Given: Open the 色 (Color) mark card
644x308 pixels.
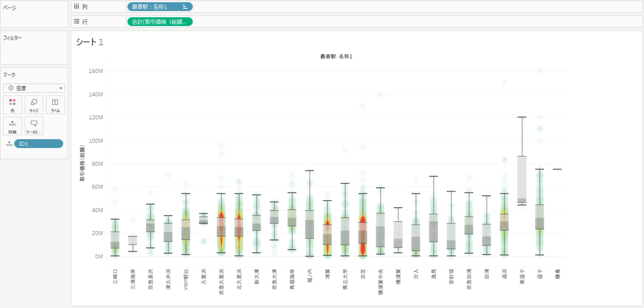Looking at the screenshot, I should click(x=12, y=105).
